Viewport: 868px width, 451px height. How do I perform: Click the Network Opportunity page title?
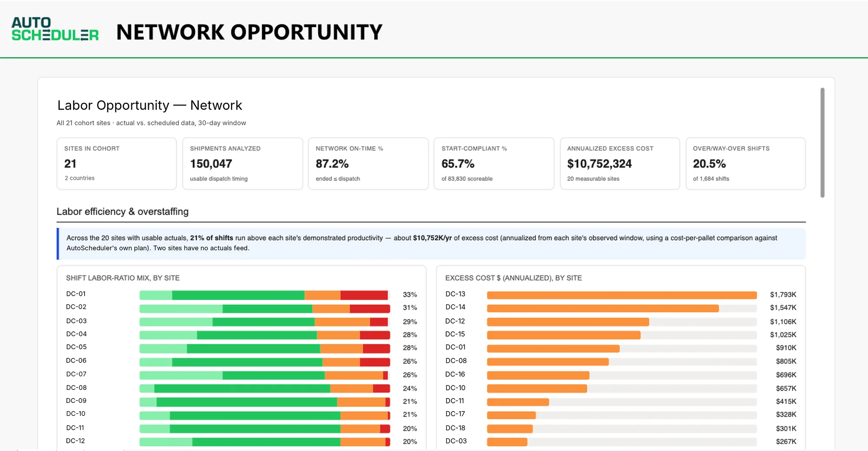coord(250,32)
